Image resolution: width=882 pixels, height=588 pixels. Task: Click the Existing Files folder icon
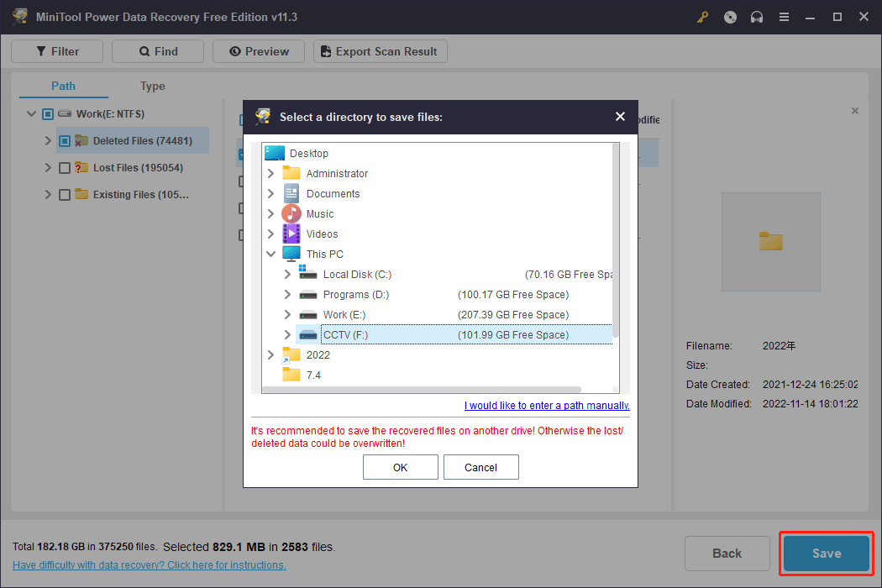(x=81, y=194)
